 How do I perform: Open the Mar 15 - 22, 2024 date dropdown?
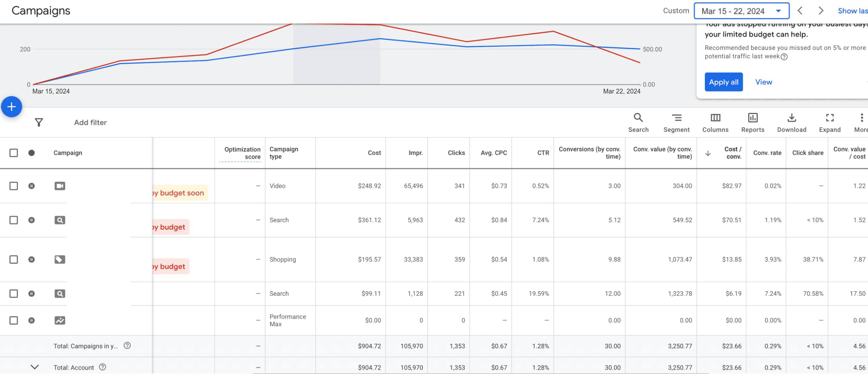pos(741,11)
